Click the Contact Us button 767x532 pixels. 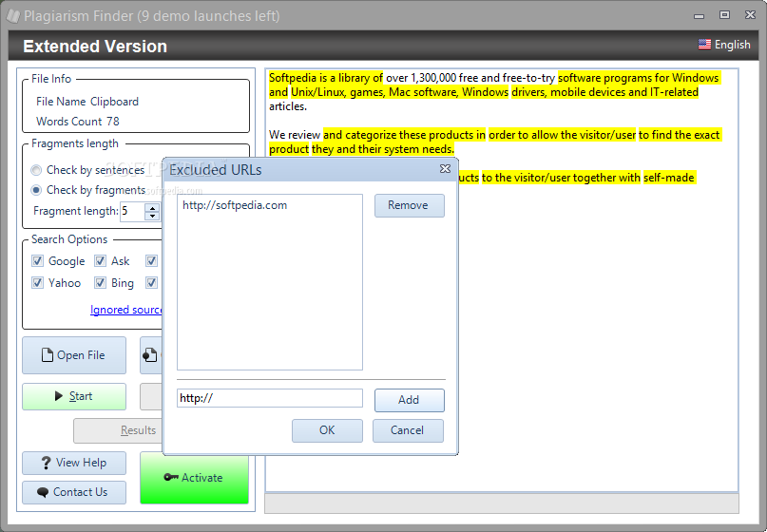point(74,492)
